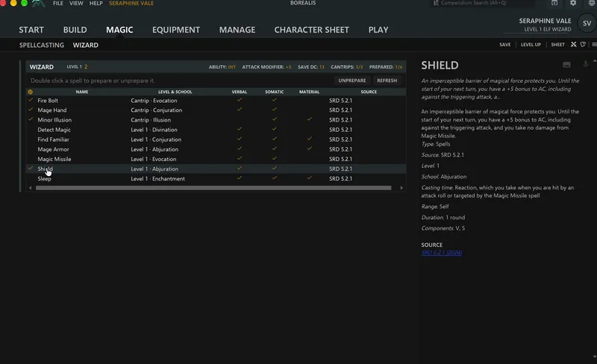The height and width of the screenshot is (364, 597).
Task: Click the microphone icon in Shield panel
Action: click(x=585, y=64)
